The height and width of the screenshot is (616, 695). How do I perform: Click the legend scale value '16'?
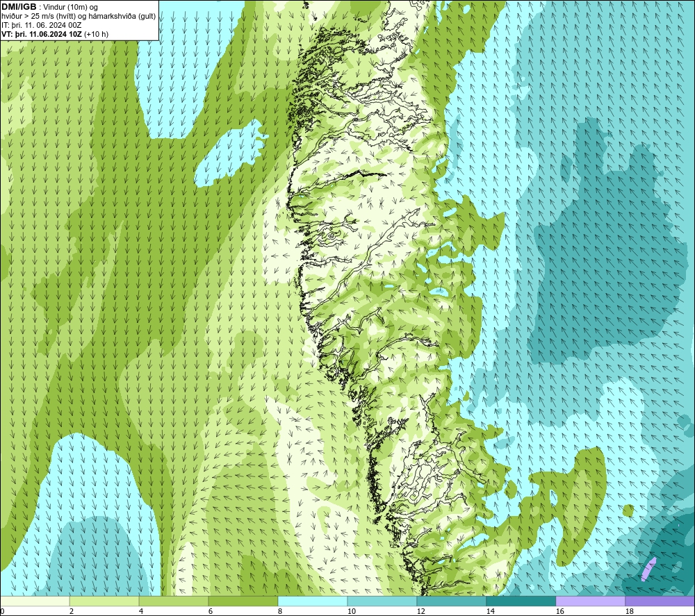[559, 612]
